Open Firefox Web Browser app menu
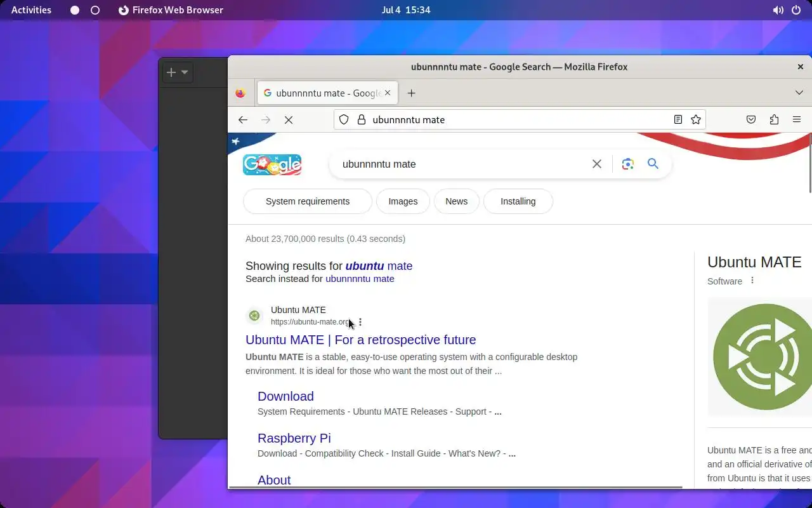Screen dimensions: 812x508 [x=171, y=10]
